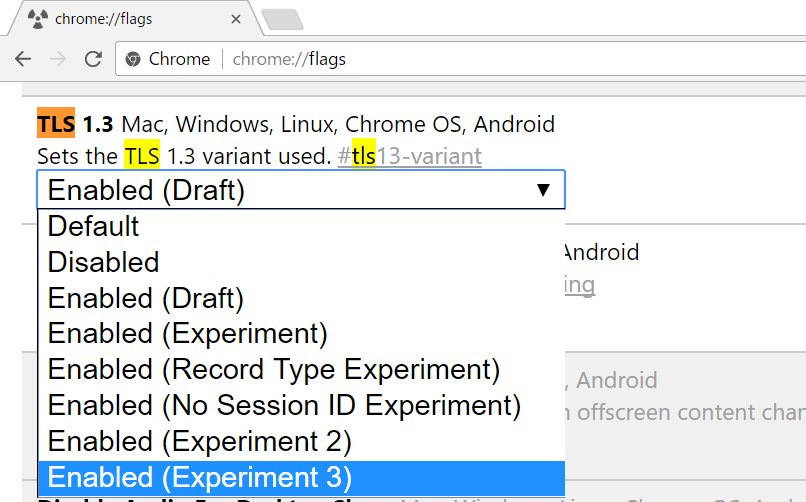This screenshot has width=806, height=502.
Task: Select Enabled (Record Type Experiment) option
Action: tap(301, 369)
